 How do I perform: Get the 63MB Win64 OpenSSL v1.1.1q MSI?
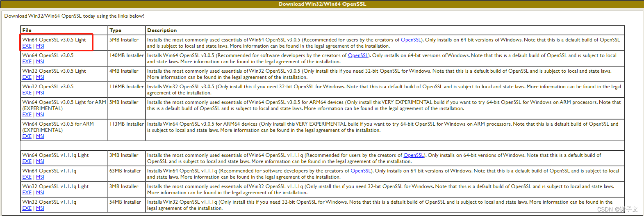tap(40, 177)
